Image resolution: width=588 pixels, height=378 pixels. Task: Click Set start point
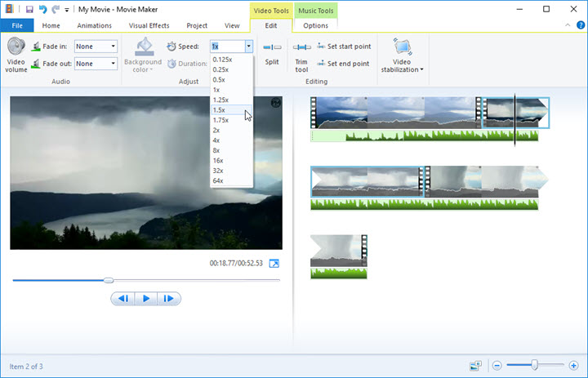coord(348,47)
